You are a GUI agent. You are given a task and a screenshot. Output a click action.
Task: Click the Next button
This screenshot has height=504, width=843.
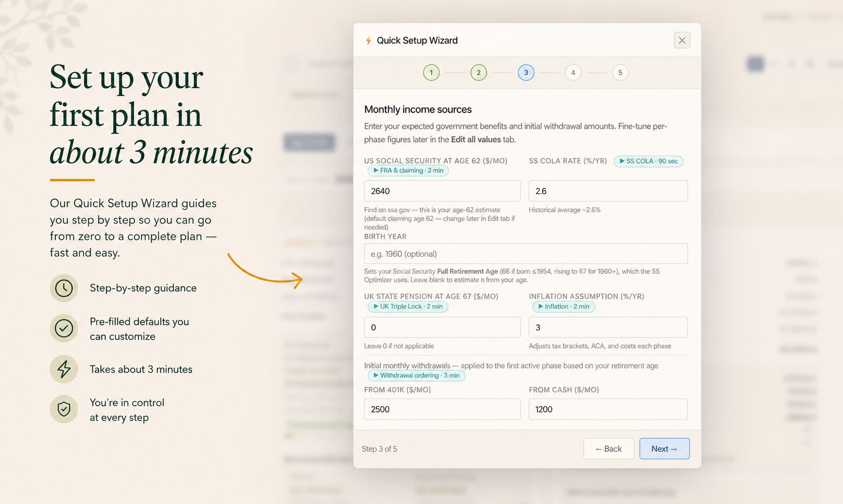coord(664,449)
